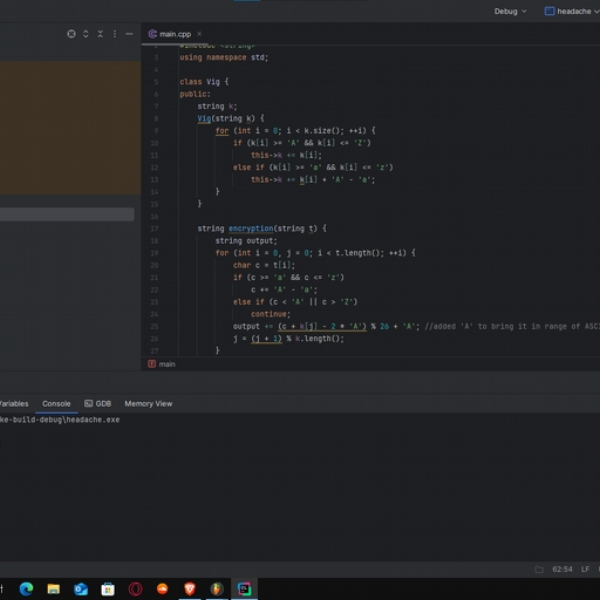
Task: Expand all items in the project panel
Action: pos(86,34)
